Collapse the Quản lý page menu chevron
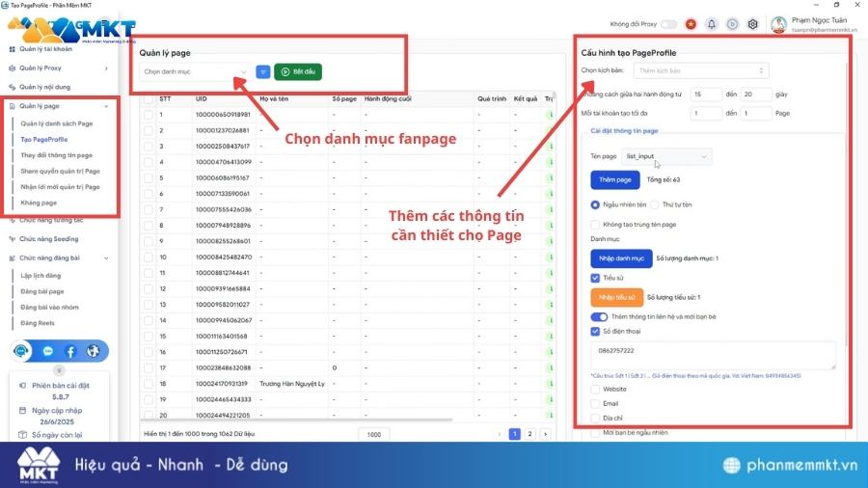Viewport: 868px width, 488px height. pos(106,106)
